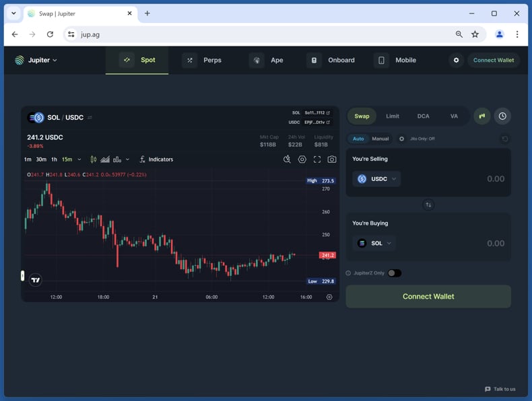Image resolution: width=532 pixels, height=401 pixels.
Task: Click the browser back arrow
Action: pyautogui.click(x=15, y=34)
